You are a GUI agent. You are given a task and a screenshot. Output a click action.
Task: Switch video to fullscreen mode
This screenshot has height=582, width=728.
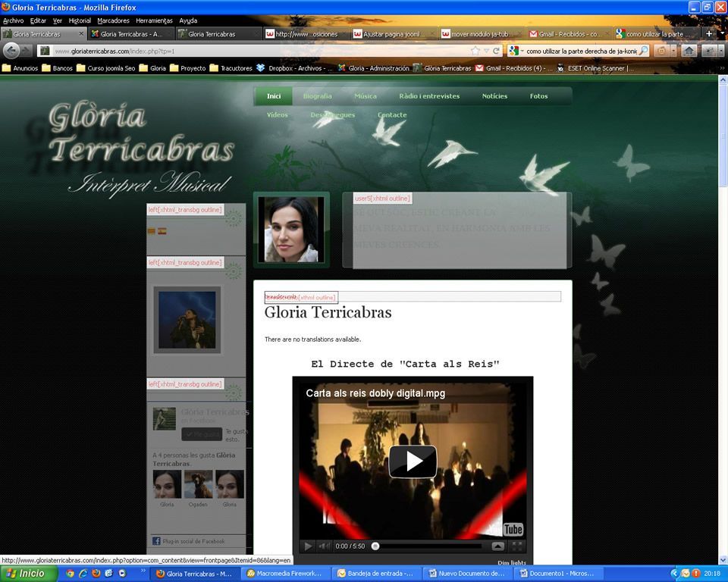pyautogui.click(x=516, y=546)
